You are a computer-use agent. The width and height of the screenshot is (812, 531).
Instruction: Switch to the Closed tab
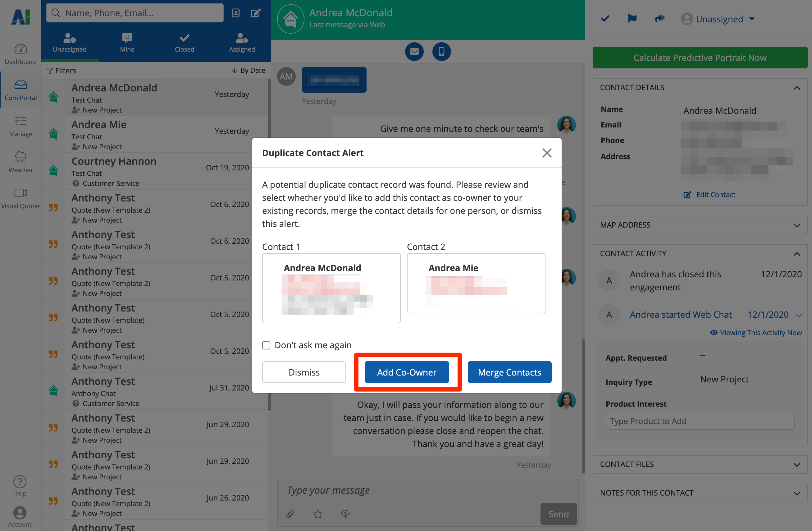pos(184,43)
